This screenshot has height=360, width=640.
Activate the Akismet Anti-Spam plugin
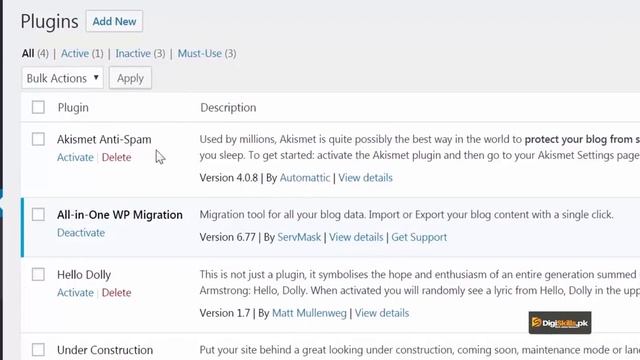tap(75, 158)
